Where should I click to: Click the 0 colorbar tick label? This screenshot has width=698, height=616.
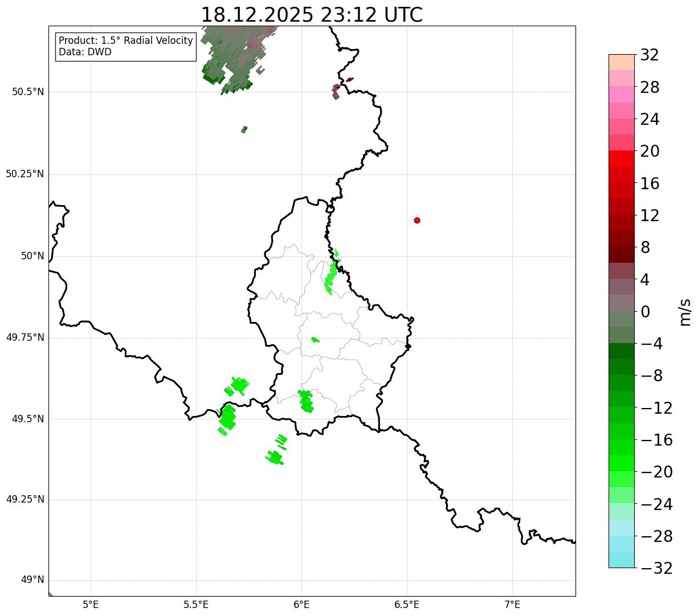[645, 312]
